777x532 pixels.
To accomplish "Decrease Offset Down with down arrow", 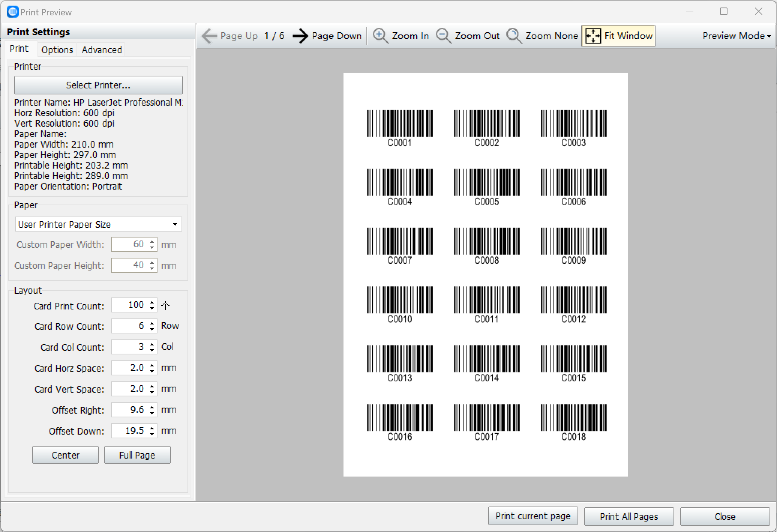I will pos(152,434).
